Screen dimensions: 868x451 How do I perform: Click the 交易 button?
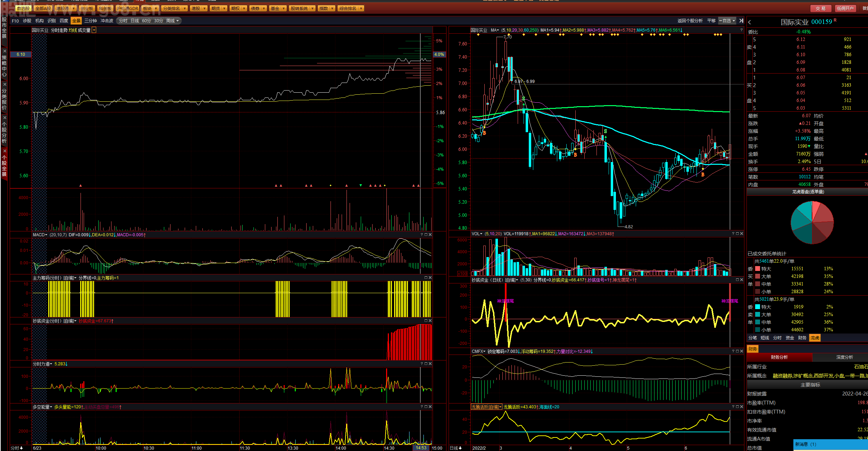pos(821,8)
